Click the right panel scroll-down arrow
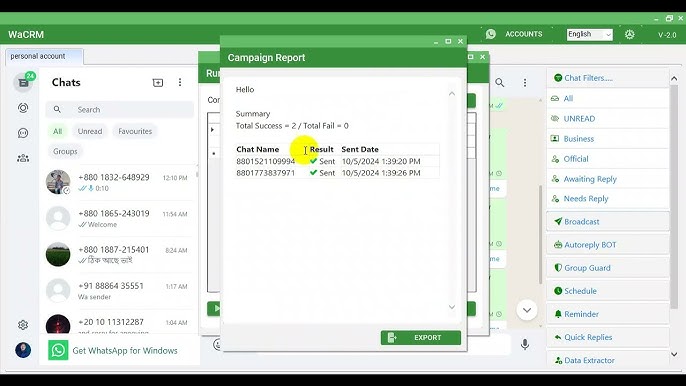 (674, 354)
